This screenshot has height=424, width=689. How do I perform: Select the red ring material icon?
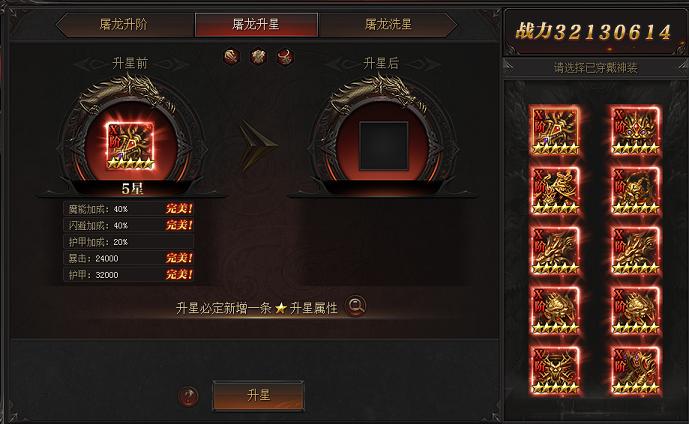[285, 57]
